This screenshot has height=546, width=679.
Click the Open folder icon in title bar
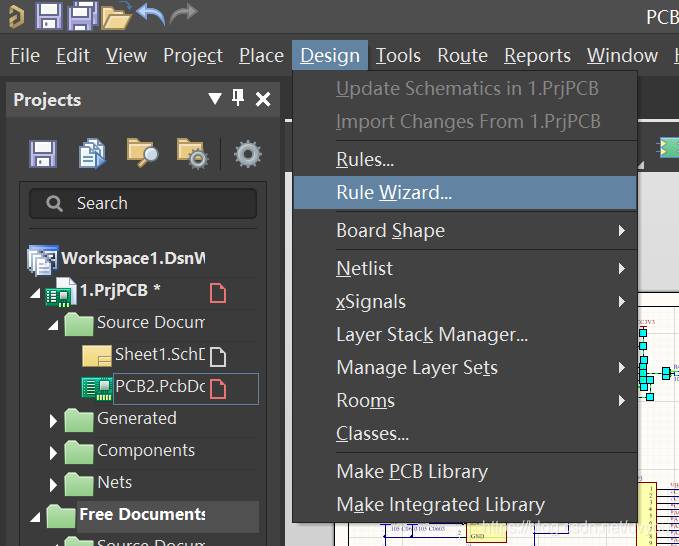tap(116, 16)
